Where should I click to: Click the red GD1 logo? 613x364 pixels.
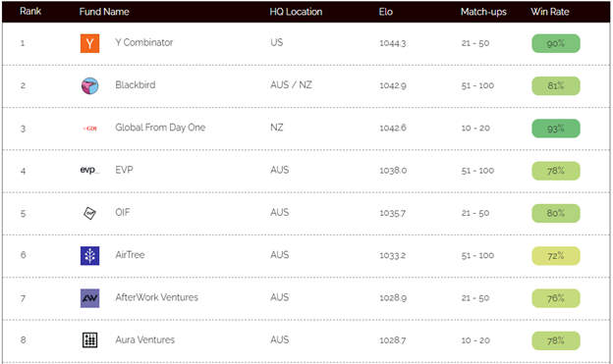point(90,129)
